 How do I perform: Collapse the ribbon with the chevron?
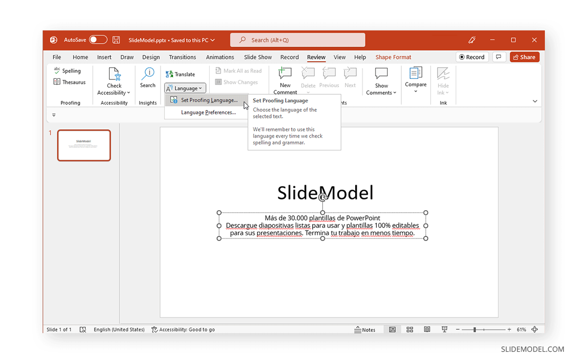click(x=535, y=100)
